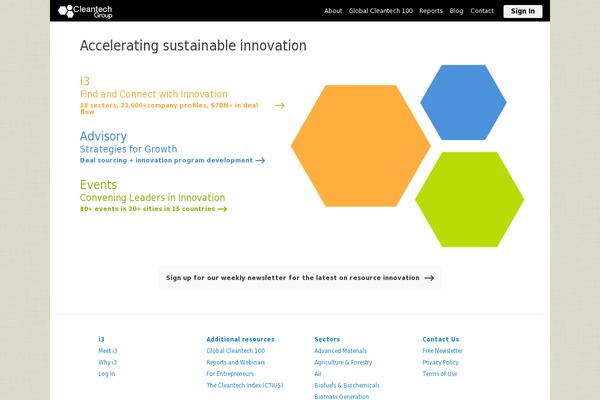Click Convening Leaders in Innovation
Image resolution: width=600 pixels, height=400 pixels.
[152, 198]
